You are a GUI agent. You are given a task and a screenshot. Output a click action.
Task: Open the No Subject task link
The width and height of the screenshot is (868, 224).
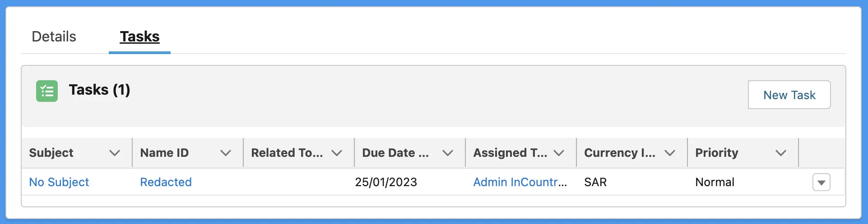pyautogui.click(x=59, y=182)
